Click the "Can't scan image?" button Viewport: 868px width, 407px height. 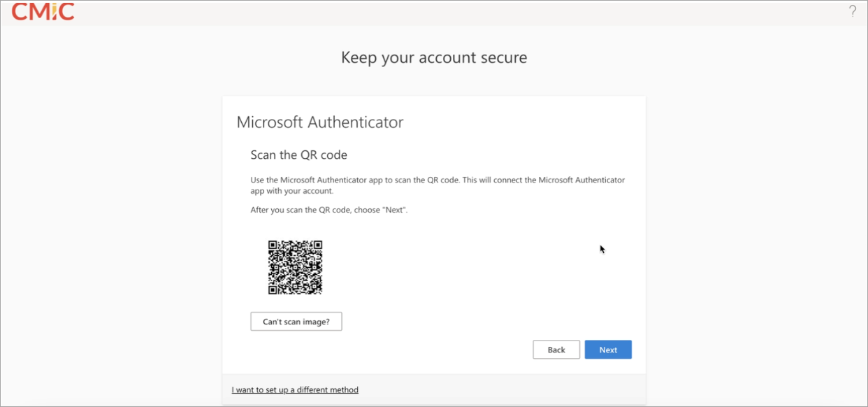(x=296, y=322)
